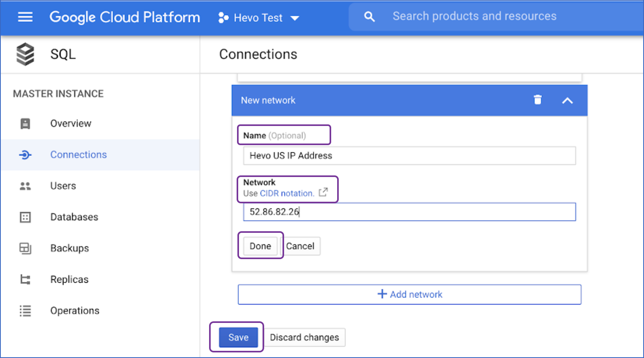The image size is (644, 358).
Task: Go to the Users section
Action: 63,186
